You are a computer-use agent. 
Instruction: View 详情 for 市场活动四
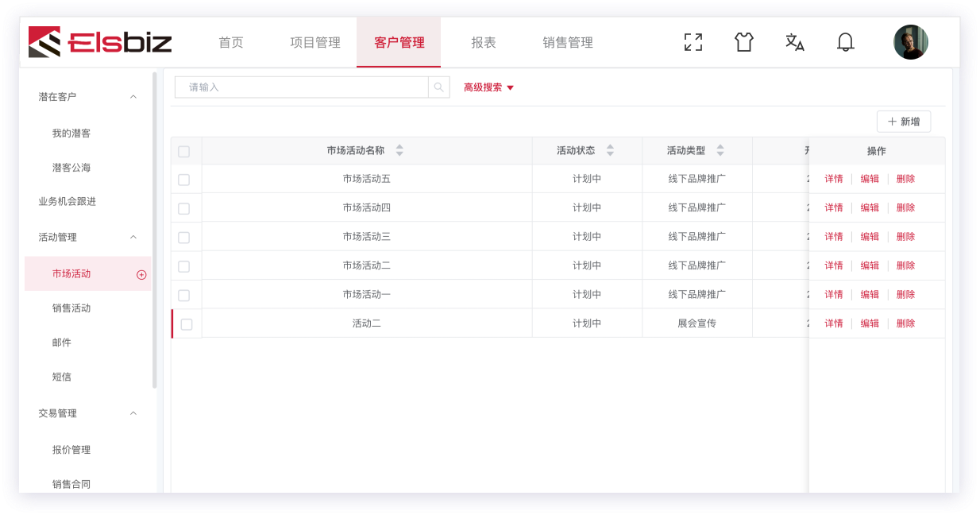(x=834, y=207)
